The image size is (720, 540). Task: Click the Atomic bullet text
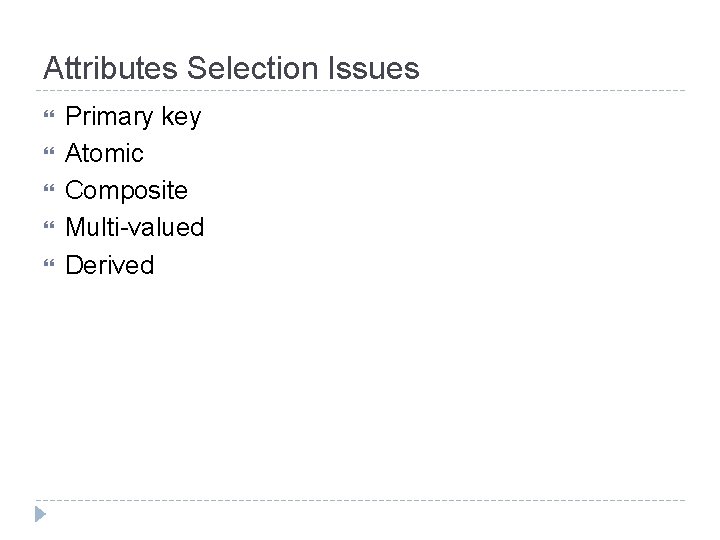point(104,154)
